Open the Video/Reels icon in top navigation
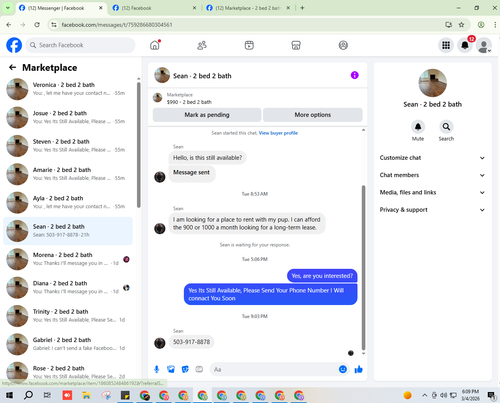The height and width of the screenshot is (403, 500). pyautogui.click(x=249, y=45)
